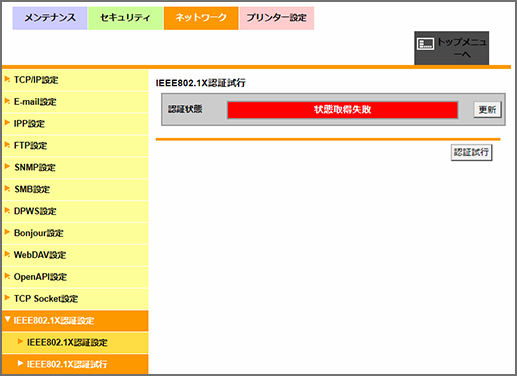Click the 認証状態 label
This screenshot has width=517, height=376.
(x=185, y=109)
